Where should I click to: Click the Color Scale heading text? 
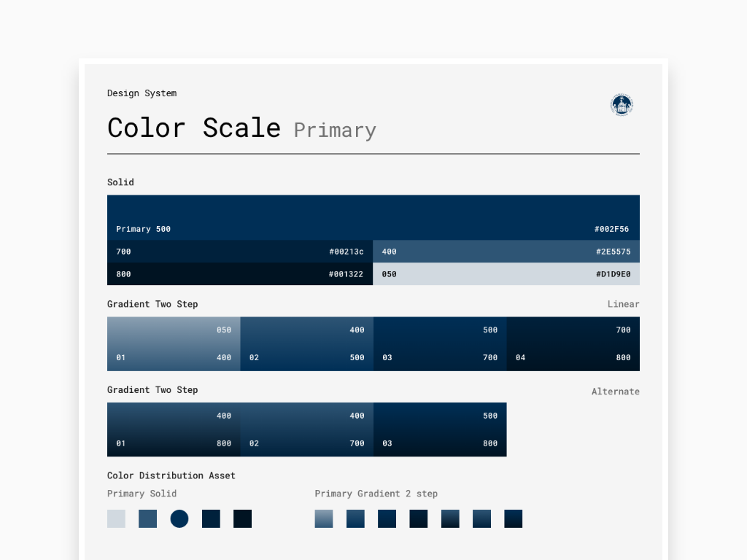pyautogui.click(x=194, y=128)
